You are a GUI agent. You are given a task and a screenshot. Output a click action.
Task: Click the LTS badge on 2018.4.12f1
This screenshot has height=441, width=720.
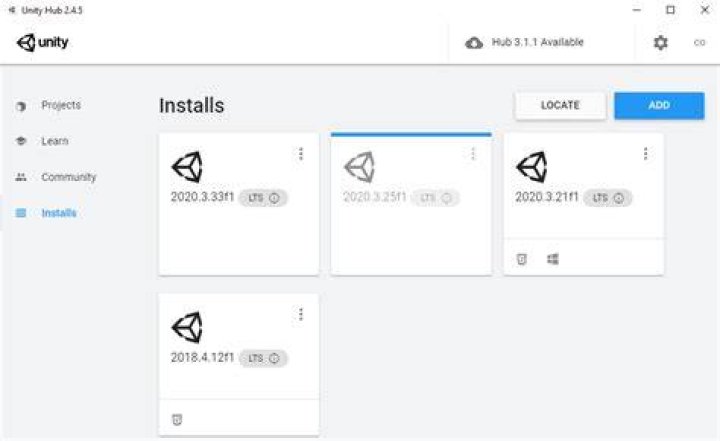(x=263, y=358)
